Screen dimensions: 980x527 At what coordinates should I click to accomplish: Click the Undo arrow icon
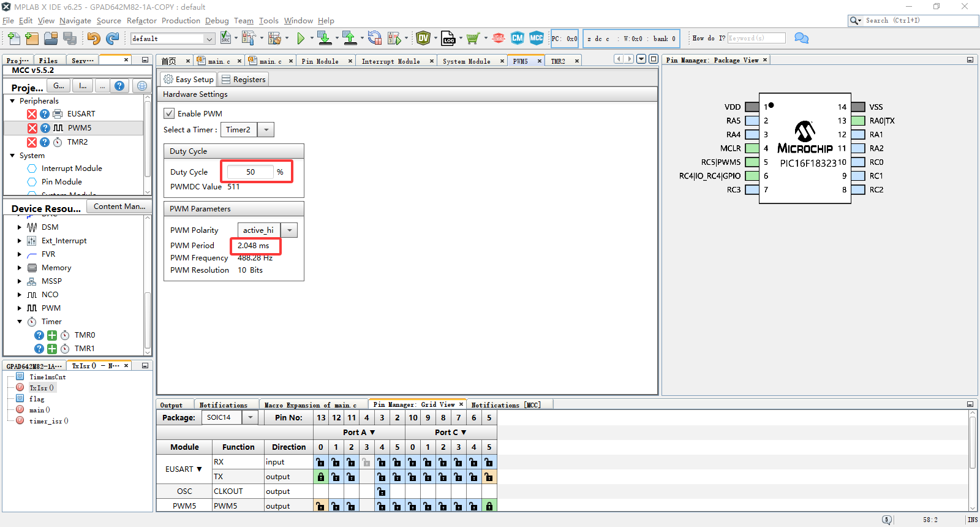tap(93, 39)
